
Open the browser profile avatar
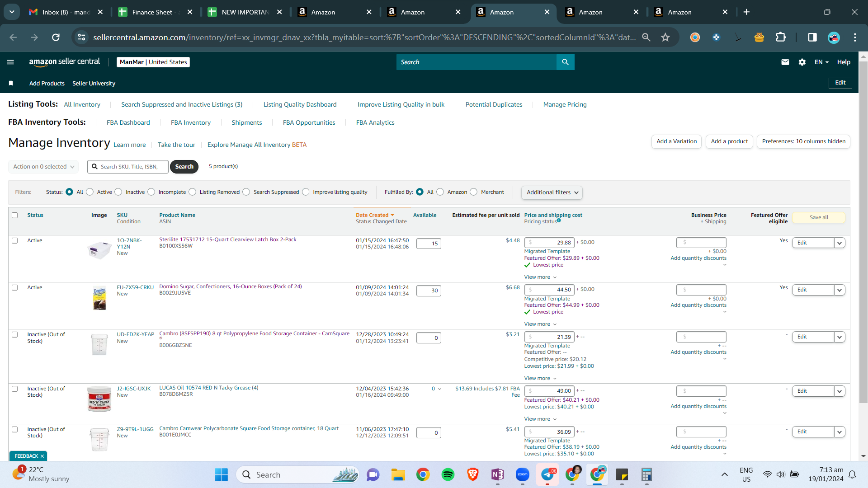point(834,37)
